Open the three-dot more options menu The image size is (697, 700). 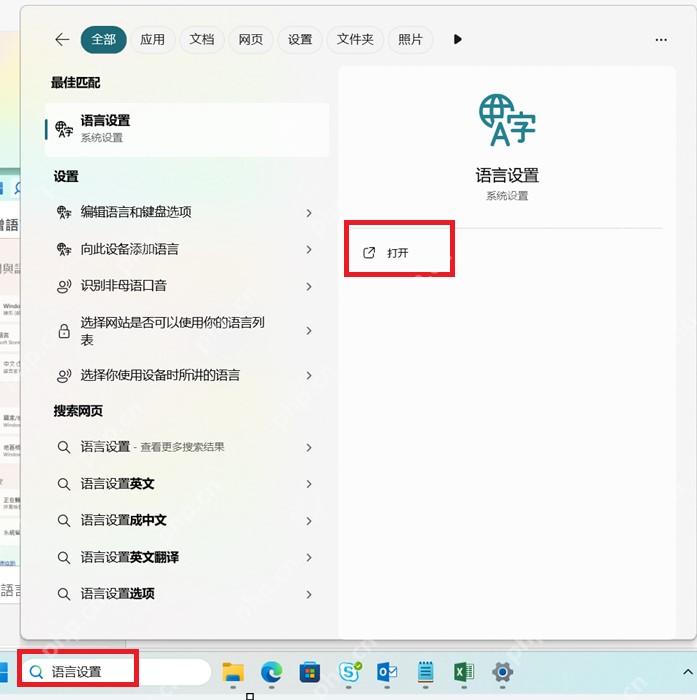(x=661, y=40)
